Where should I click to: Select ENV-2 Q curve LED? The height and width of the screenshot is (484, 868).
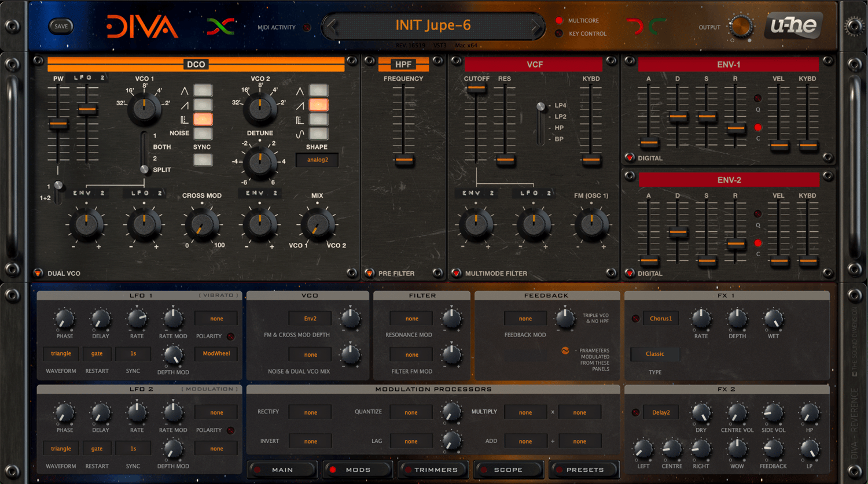(x=757, y=214)
